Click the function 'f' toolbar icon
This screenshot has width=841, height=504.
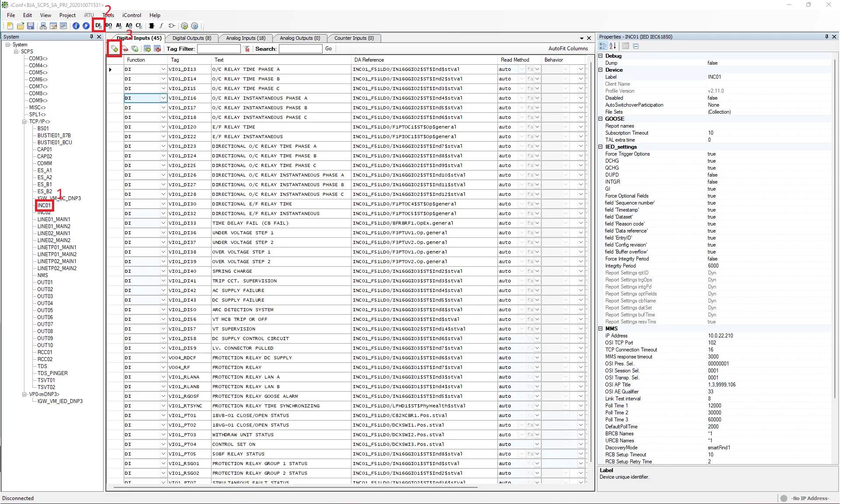point(161,26)
